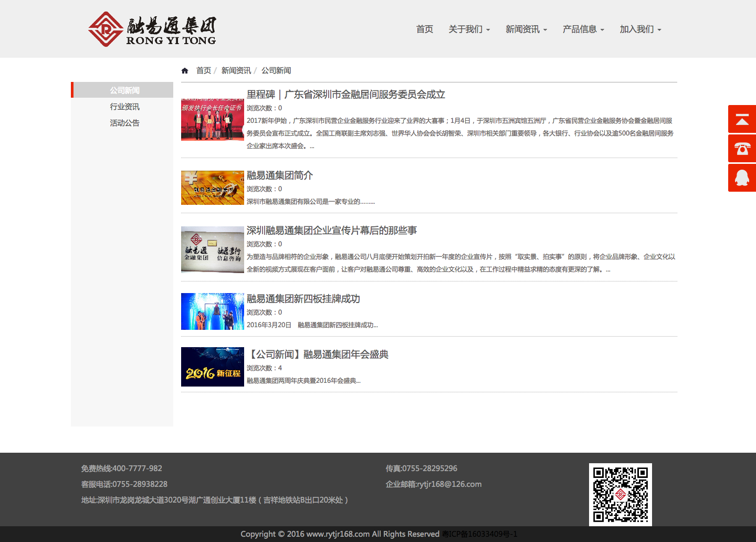Go to 首页 in the breadcrumb

tap(204, 70)
